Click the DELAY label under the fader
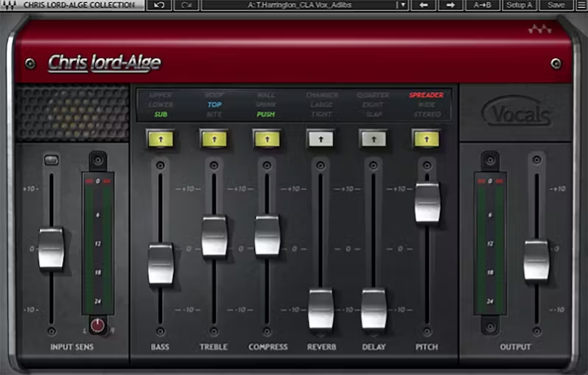The height and width of the screenshot is (375, 588). tap(374, 347)
